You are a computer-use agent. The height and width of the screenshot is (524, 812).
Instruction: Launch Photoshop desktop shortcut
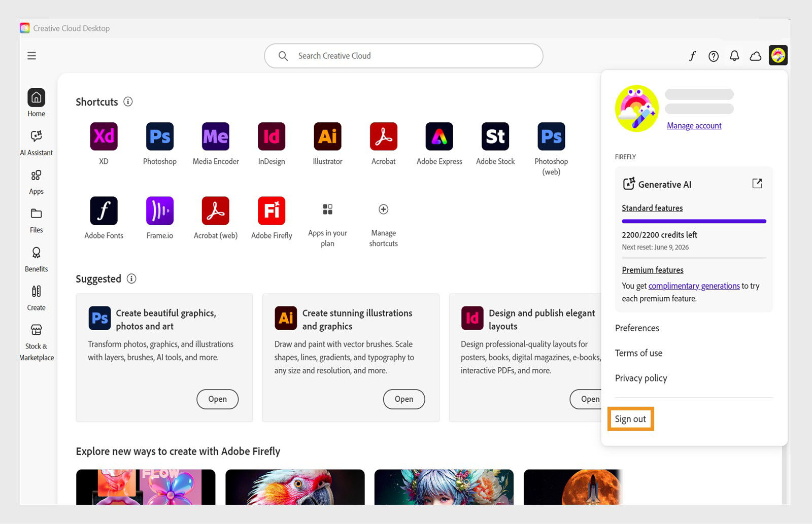point(160,136)
